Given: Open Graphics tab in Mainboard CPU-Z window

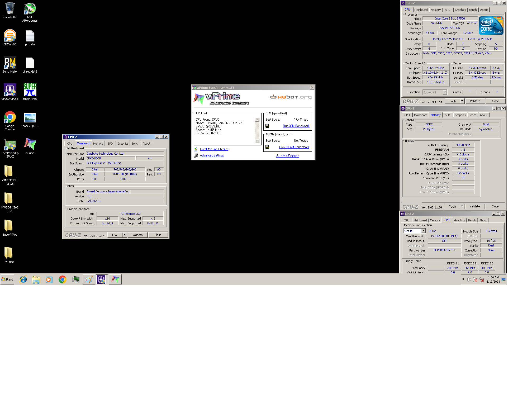Looking at the screenshot, I should [123, 144].
